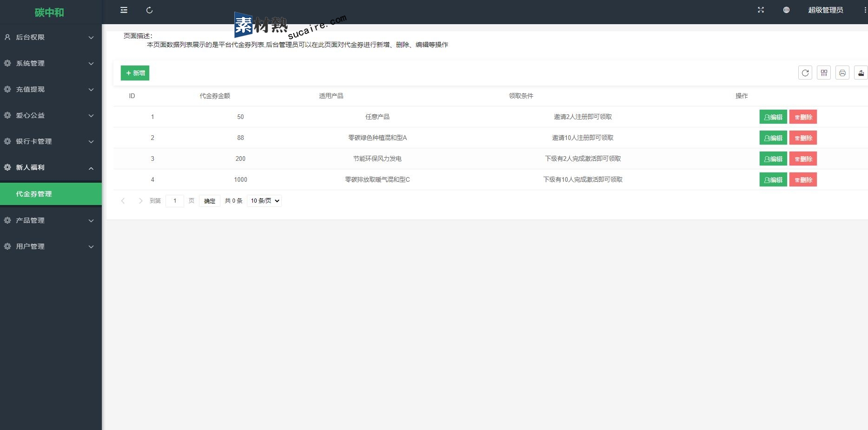Export table data using export icon

click(x=861, y=73)
